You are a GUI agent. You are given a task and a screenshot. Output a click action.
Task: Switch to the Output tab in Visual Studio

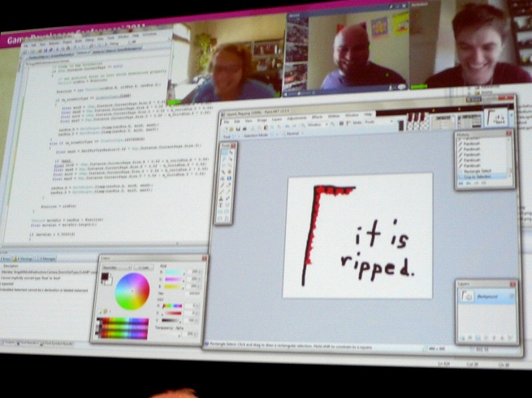click(x=8, y=343)
